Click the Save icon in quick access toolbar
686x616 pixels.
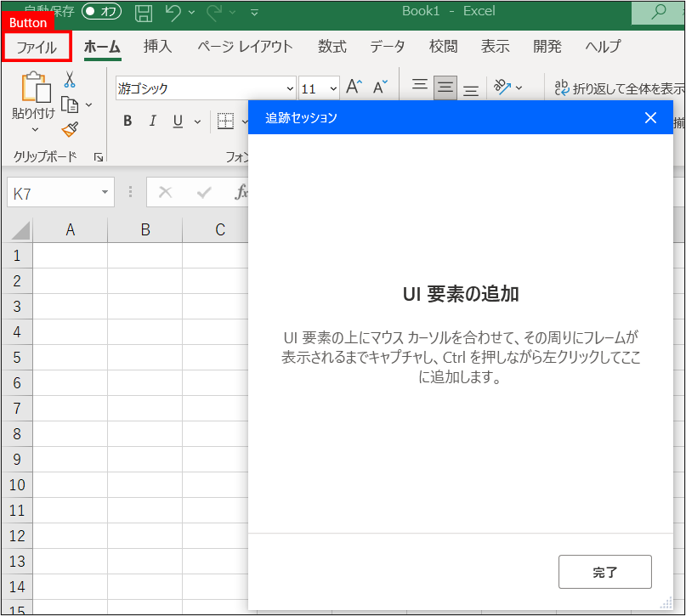pyautogui.click(x=143, y=11)
